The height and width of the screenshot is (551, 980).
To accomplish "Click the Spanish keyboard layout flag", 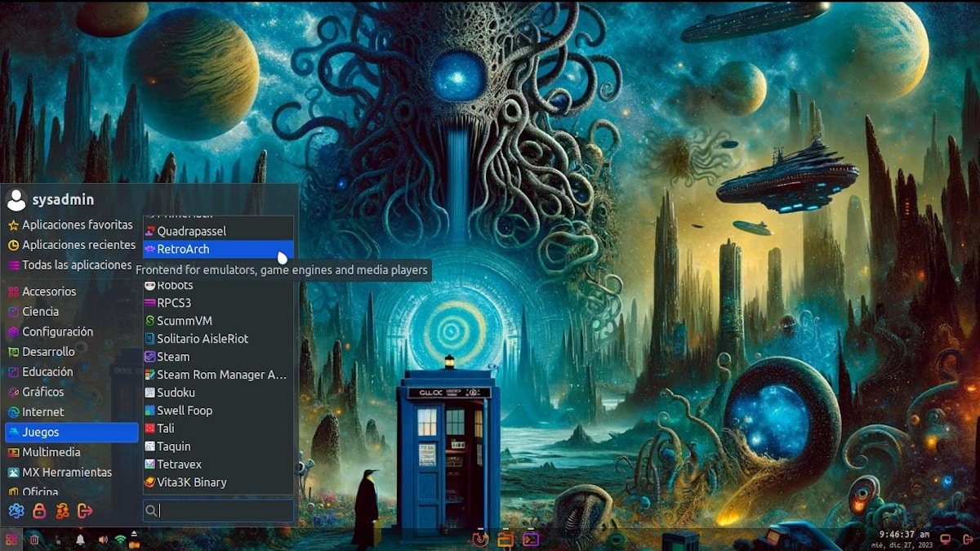I will (x=134, y=545).
